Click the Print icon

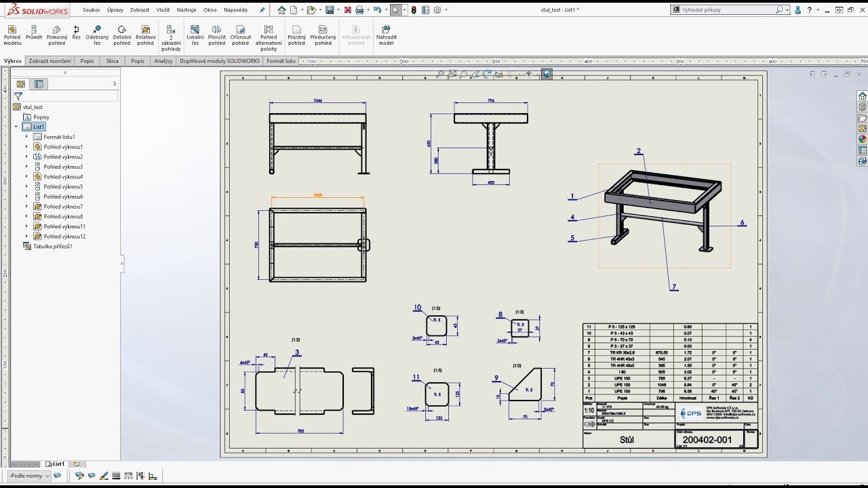pos(359,10)
